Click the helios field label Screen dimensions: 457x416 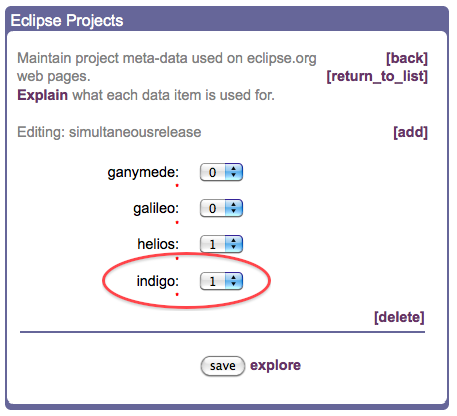click(x=158, y=244)
